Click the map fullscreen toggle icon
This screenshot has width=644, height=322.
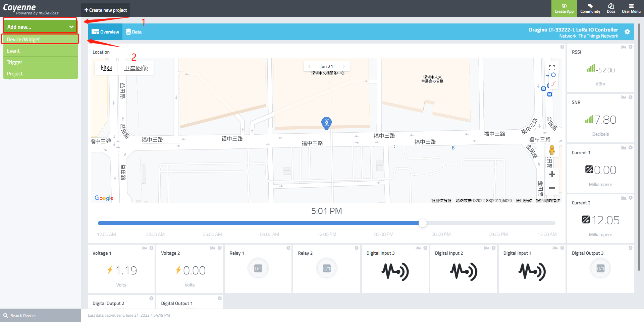(552, 67)
